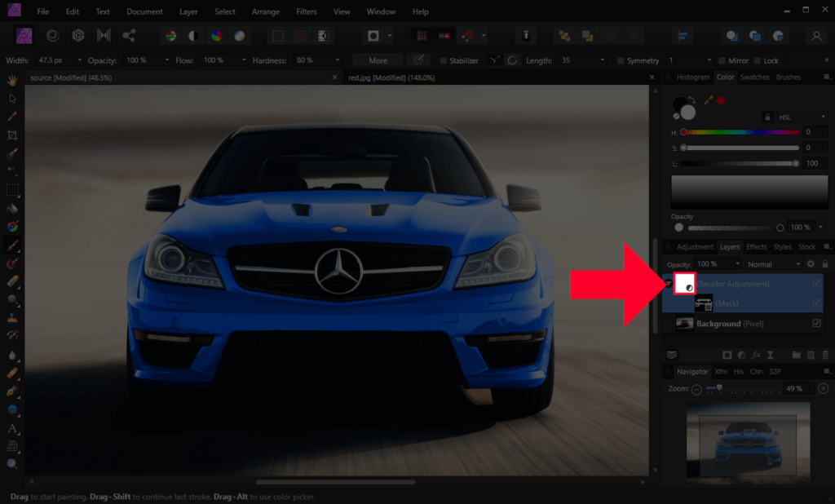Screen dimensions: 835x504
Task: Collapse the Recolor Adjustment layer group
Action: (669, 283)
